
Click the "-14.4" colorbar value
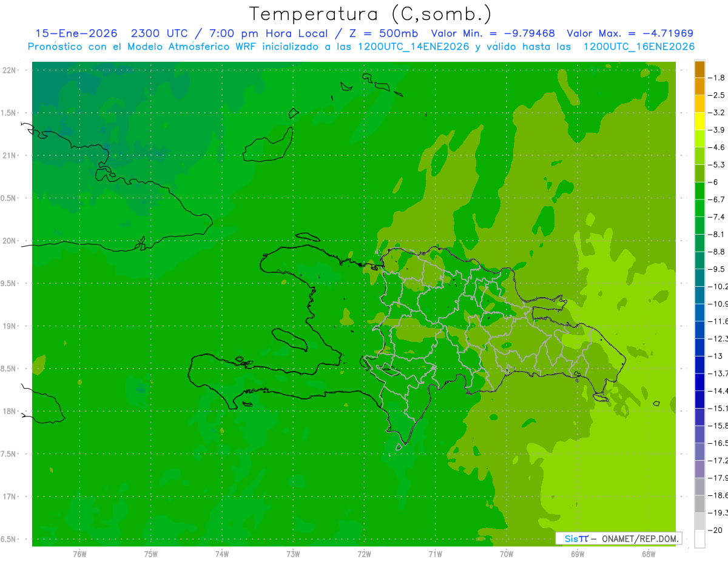click(x=718, y=390)
